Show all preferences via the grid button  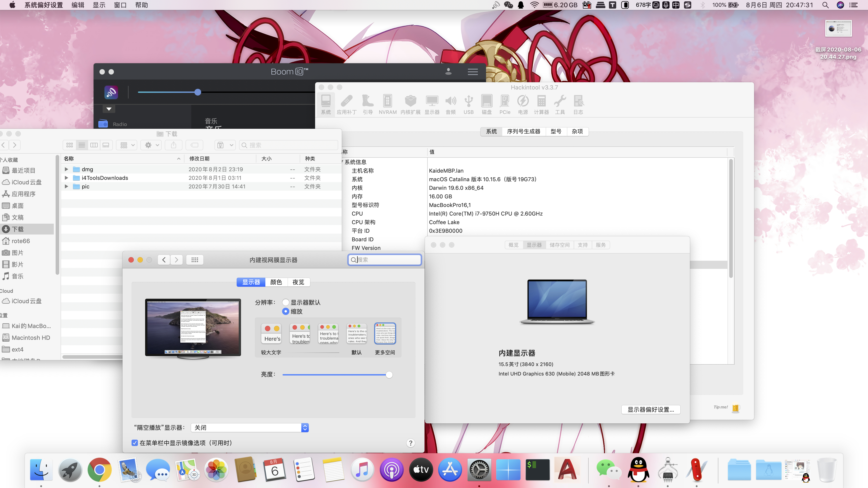[195, 260]
